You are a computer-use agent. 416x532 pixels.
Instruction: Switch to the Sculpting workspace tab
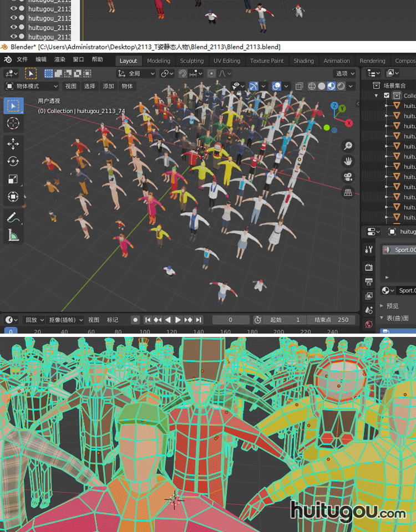click(x=191, y=61)
